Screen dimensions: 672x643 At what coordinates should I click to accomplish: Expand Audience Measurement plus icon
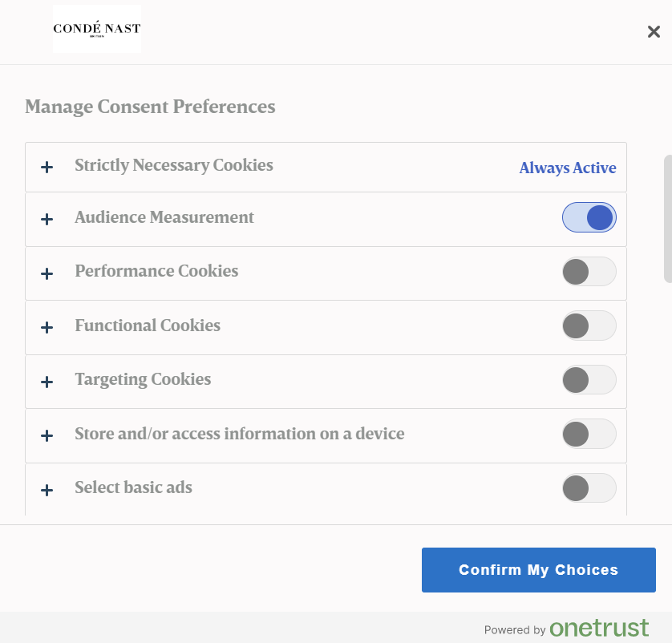coord(47,219)
